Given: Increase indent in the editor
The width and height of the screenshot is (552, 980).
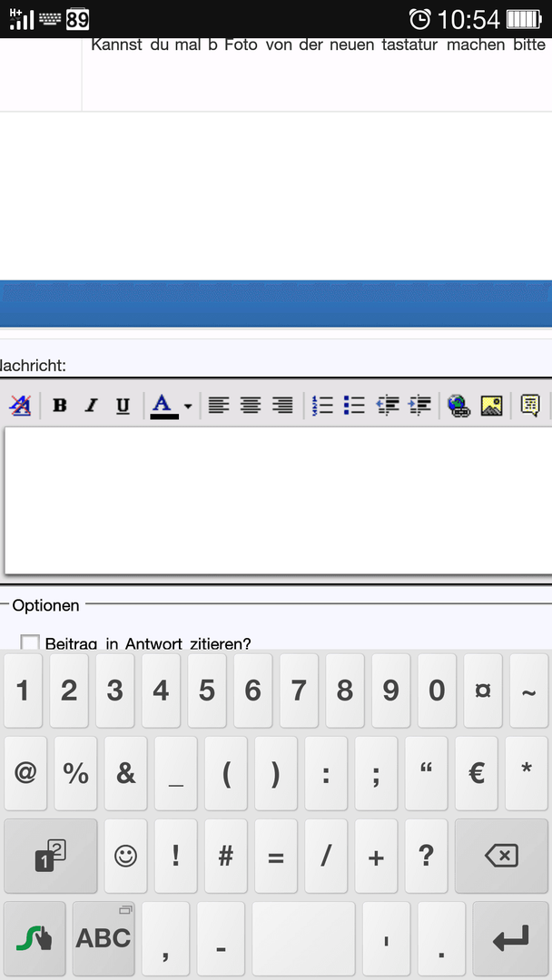Looking at the screenshot, I should coord(419,406).
